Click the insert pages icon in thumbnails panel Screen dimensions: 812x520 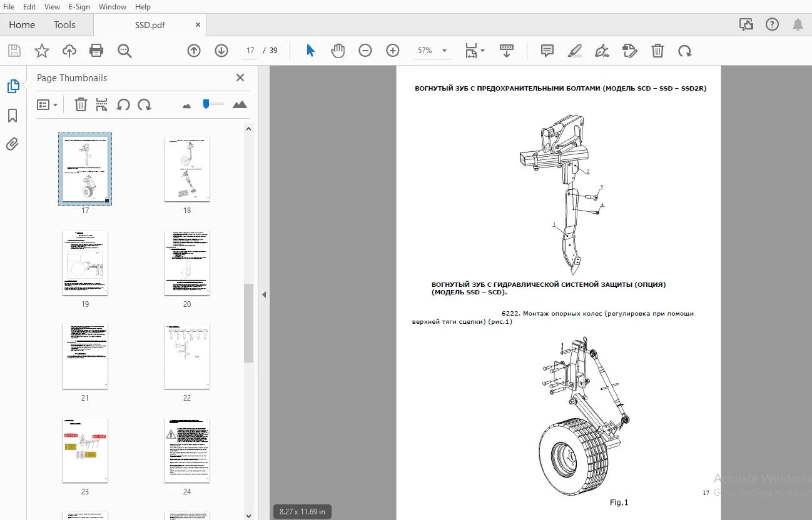coord(102,104)
